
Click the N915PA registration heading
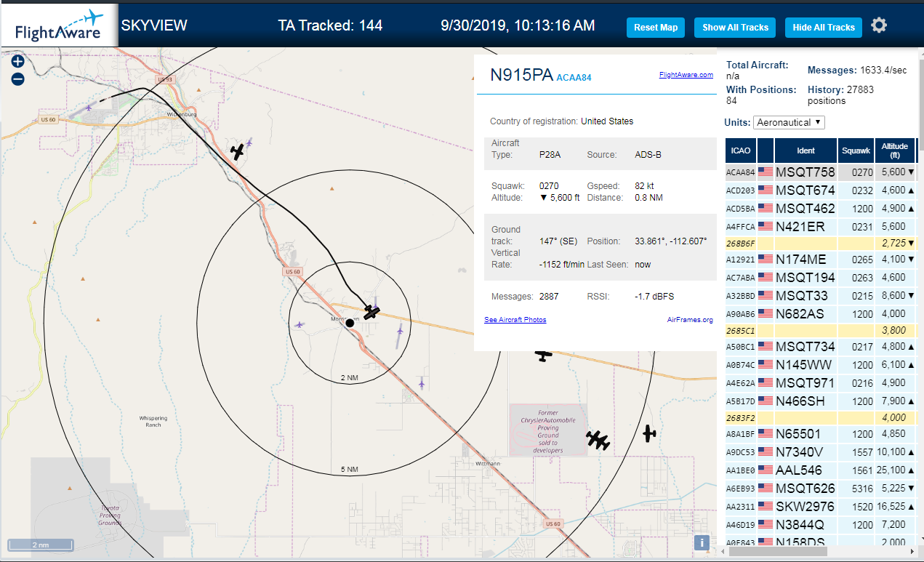[x=521, y=76]
